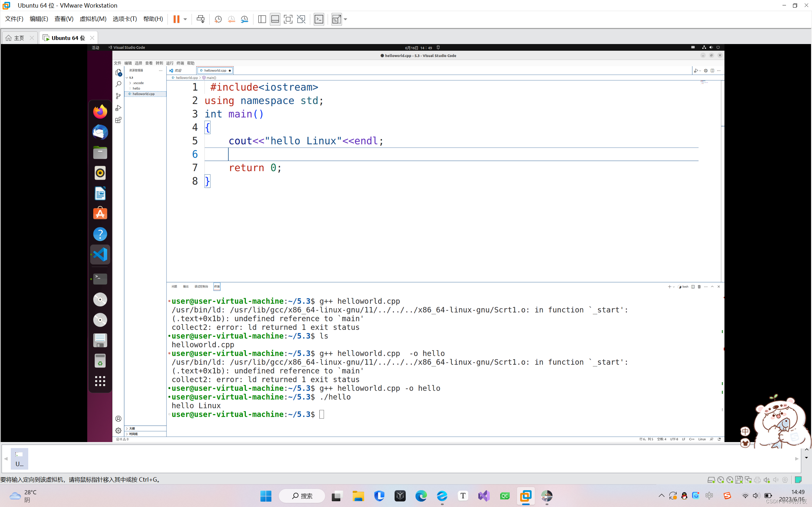Screen dimensions: 812x507
Task: Open the Extensions view in VS Code
Action: tap(118, 120)
